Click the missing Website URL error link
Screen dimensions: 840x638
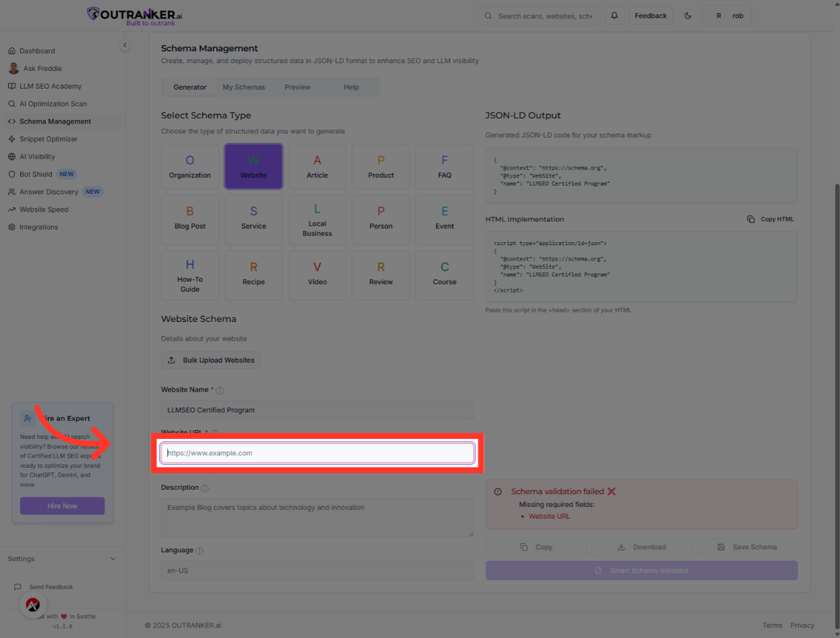click(549, 516)
